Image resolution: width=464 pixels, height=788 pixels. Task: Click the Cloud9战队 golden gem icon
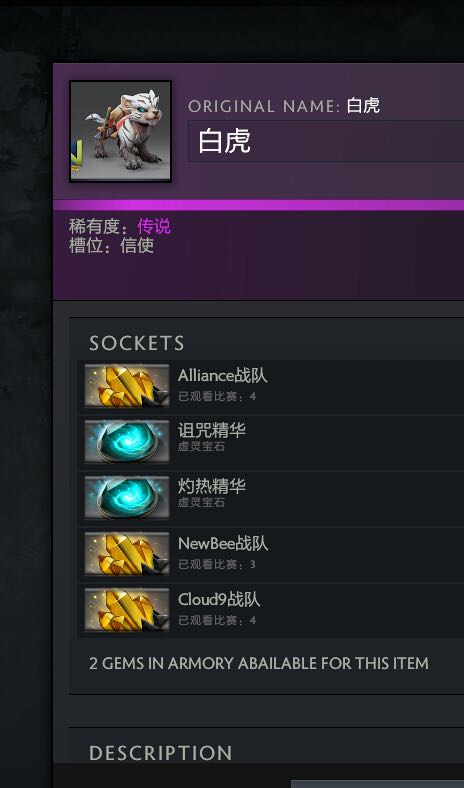click(127, 610)
